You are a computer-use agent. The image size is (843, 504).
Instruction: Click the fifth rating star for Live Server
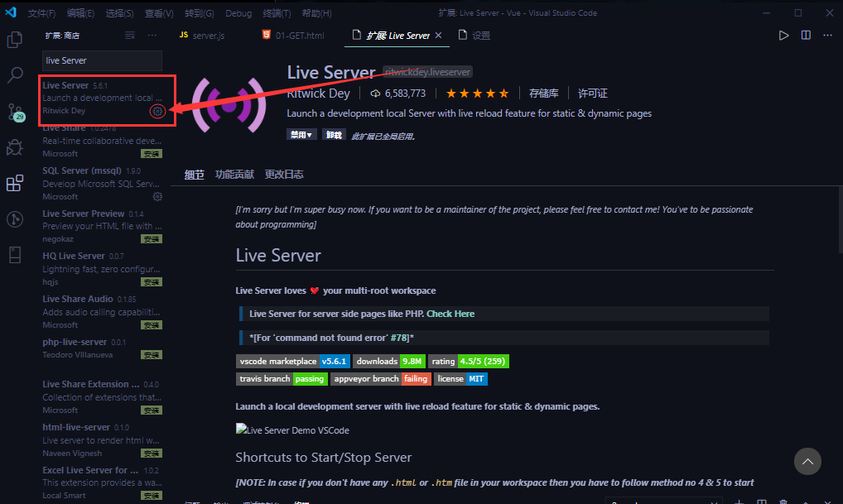click(504, 93)
